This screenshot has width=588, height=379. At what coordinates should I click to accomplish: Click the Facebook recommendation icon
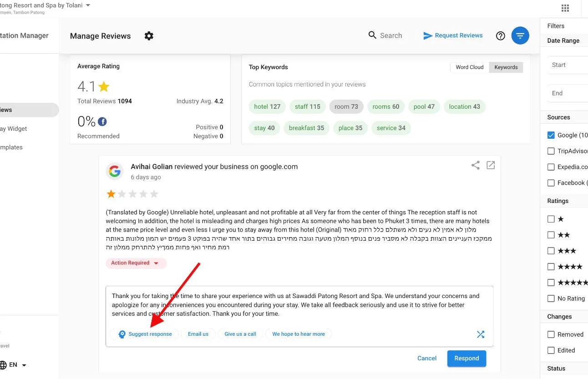[x=102, y=121]
